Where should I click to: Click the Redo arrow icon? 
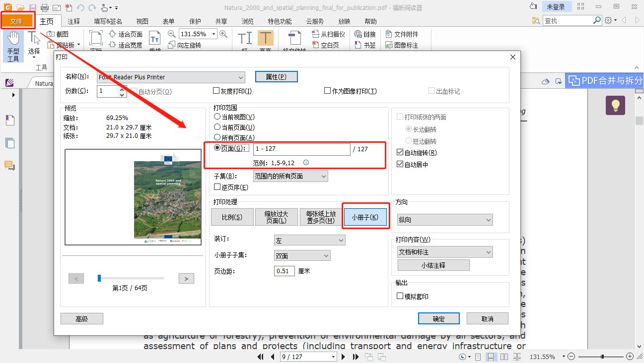point(92,7)
